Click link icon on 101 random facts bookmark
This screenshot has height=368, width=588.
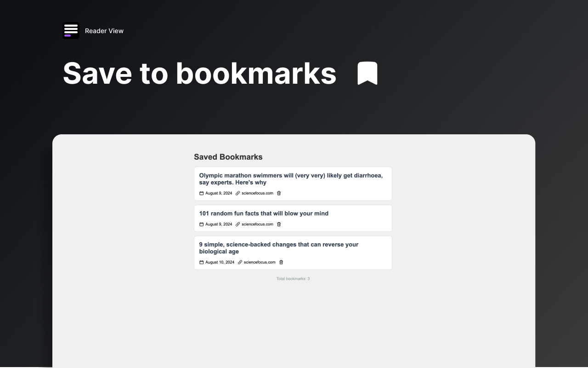pyautogui.click(x=238, y=224)
